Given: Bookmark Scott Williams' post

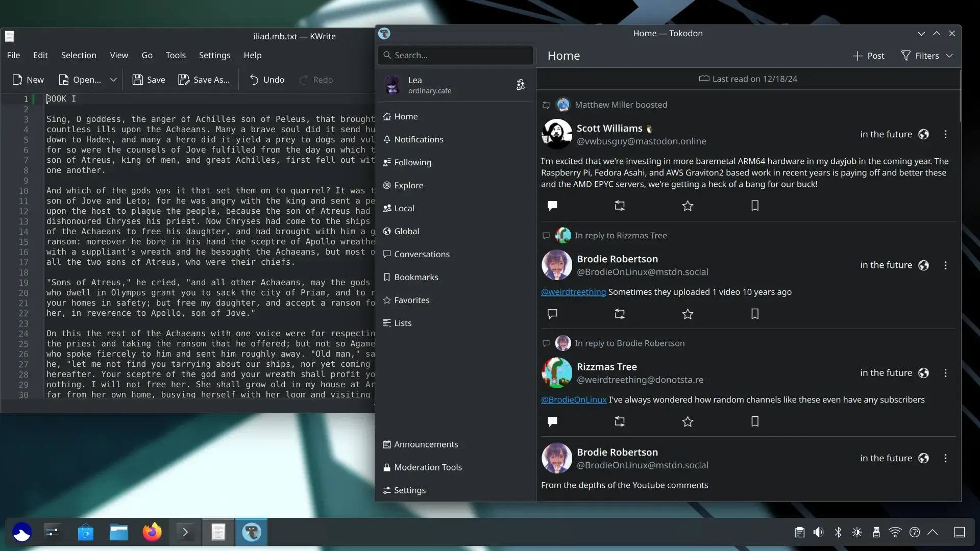Looking at the screenshot, I should (755, 206).
